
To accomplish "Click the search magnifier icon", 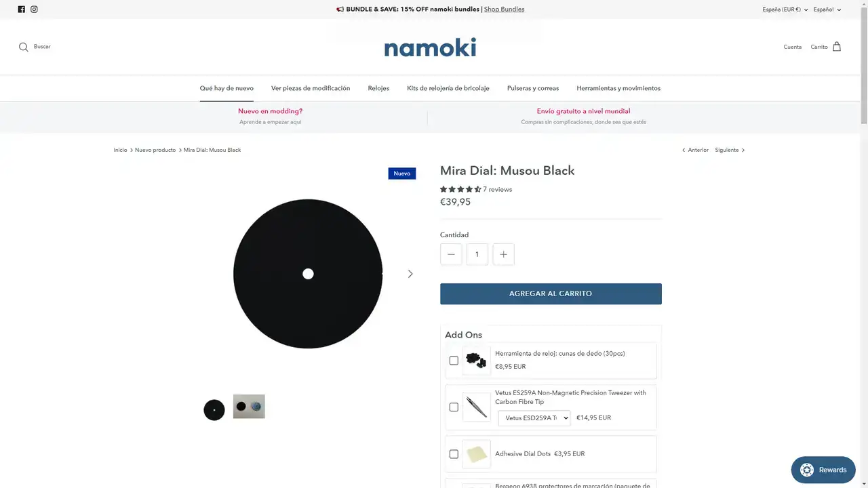I will pyautogui.click(x=24, y=47).
